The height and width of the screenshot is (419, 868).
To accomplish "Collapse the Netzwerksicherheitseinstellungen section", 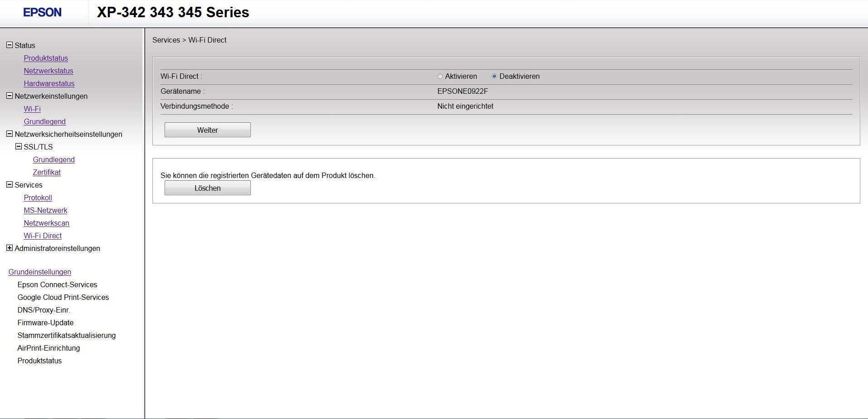I will (x=10, y=134).
